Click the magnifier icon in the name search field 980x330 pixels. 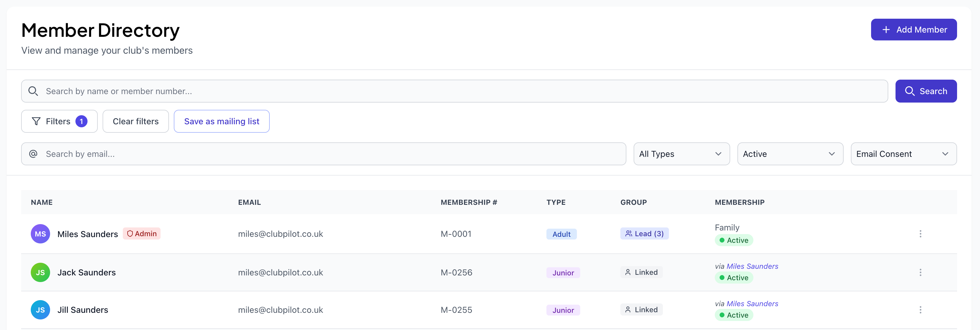[33, 91]
